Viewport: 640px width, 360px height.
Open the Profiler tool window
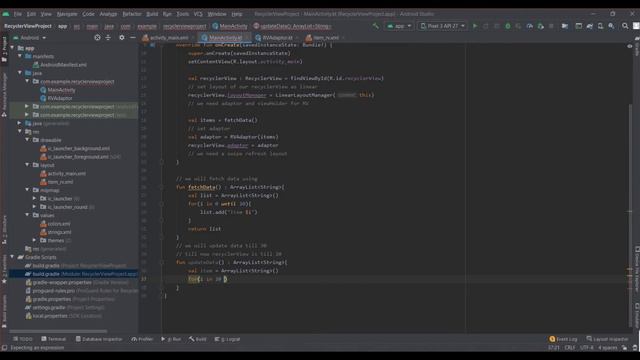coord(142,339)
